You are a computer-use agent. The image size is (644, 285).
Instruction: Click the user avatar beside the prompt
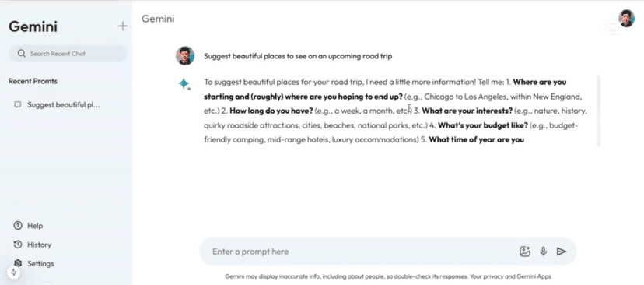click(x=185, y=56)
